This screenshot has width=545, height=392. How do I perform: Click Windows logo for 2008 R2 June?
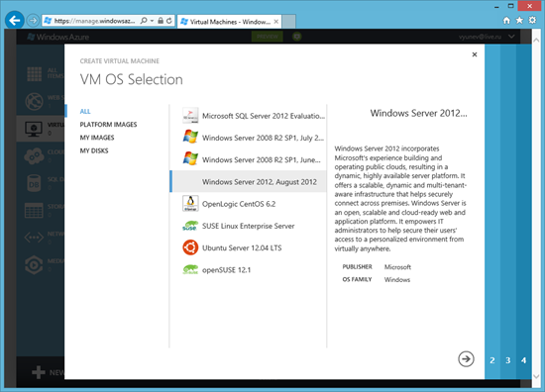pos(190,159)
